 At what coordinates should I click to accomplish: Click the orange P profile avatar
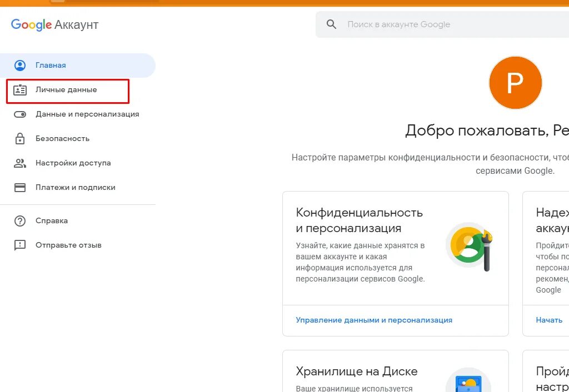pos(515,83)
